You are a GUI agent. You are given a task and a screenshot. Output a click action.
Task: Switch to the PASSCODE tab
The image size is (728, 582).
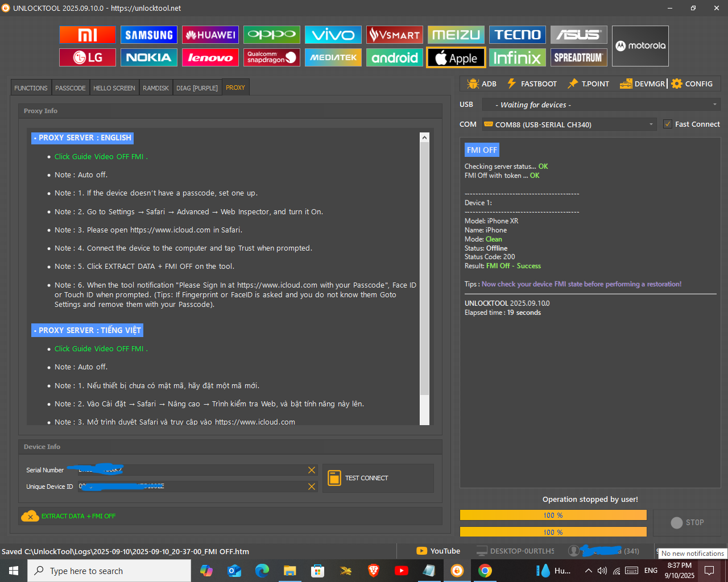click(70, 87)
